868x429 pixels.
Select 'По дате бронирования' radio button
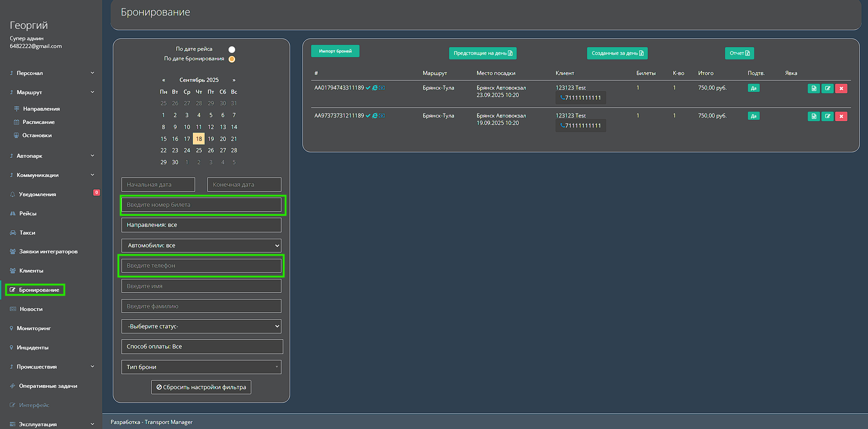[x=232, y=59]
